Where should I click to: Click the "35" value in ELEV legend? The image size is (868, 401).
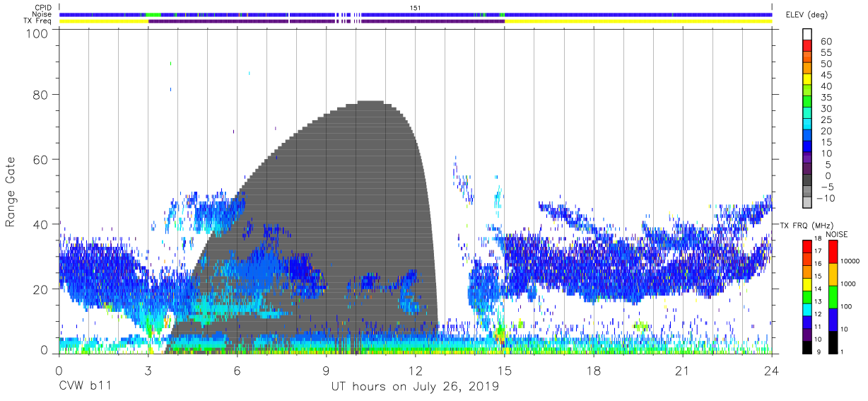click(826, 98)
